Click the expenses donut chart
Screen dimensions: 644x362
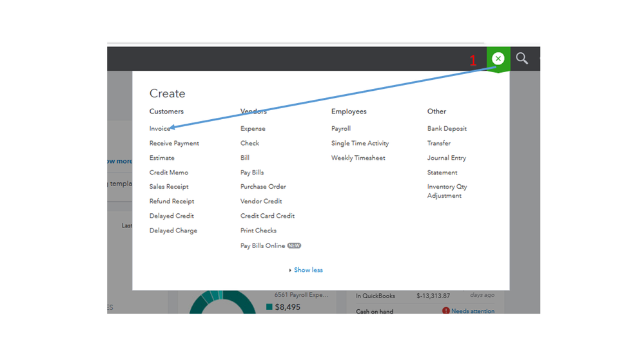coord(222,303)
